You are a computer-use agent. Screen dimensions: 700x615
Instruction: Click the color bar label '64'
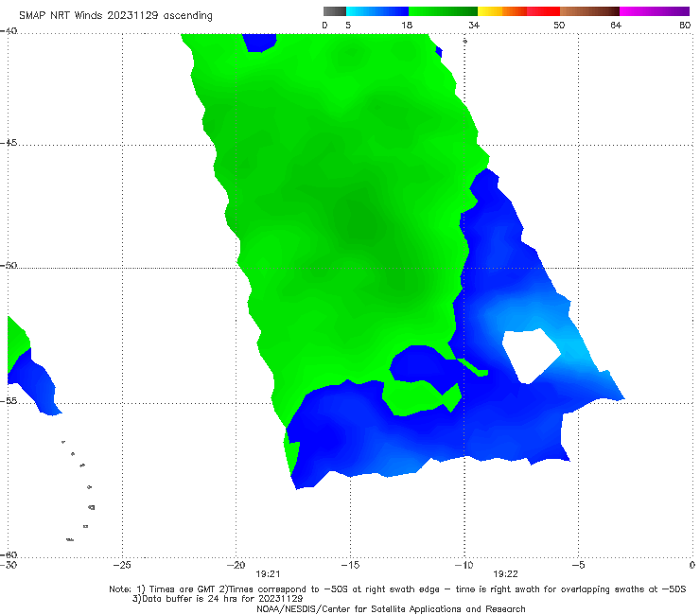[x=616, y=25]
